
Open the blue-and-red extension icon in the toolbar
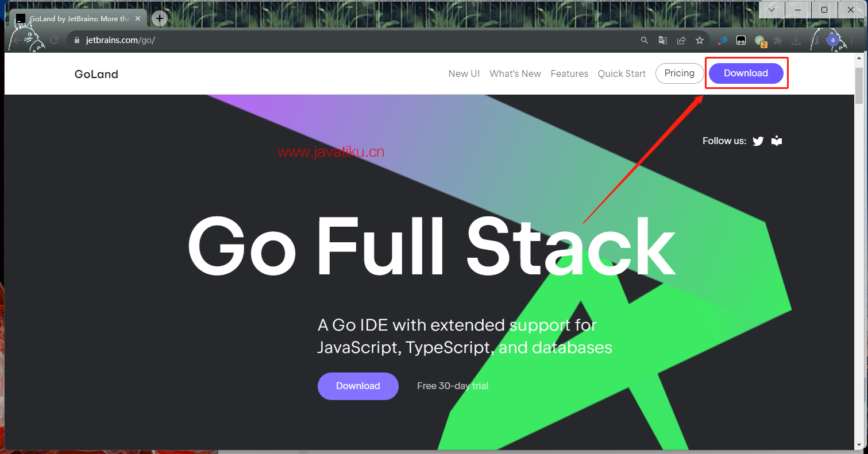(723, 40)
